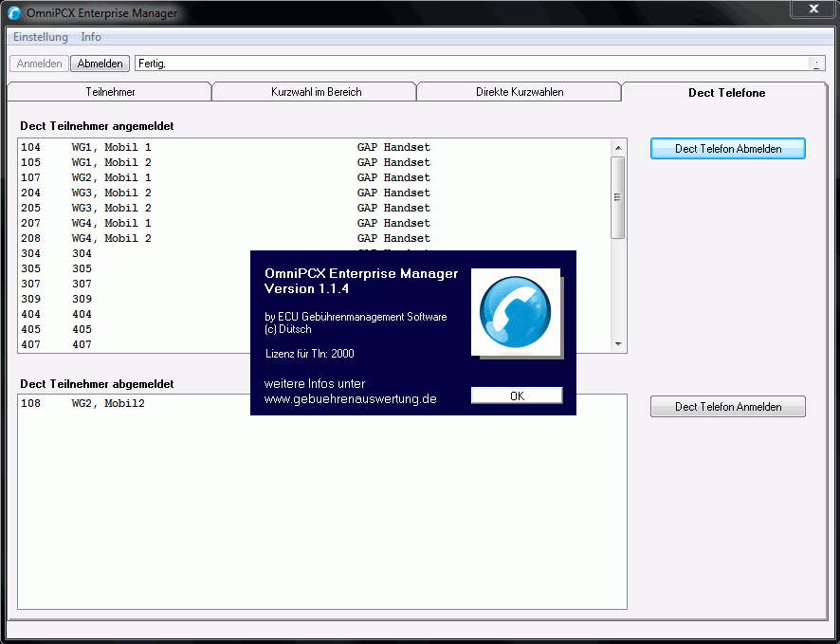Select the 309 row in angemeldet list
This screenshot has width=840, height=644.
[135, 299]
